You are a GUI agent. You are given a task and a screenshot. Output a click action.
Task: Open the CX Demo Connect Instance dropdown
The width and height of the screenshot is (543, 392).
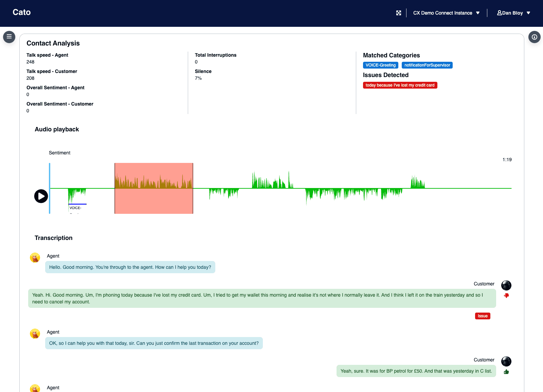[x=446, y=13]
